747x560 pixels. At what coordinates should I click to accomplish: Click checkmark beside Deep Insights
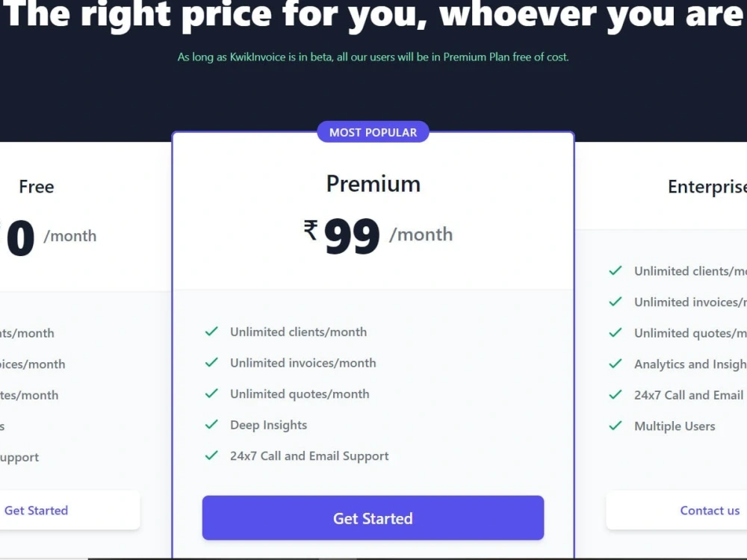click(211, 424)
